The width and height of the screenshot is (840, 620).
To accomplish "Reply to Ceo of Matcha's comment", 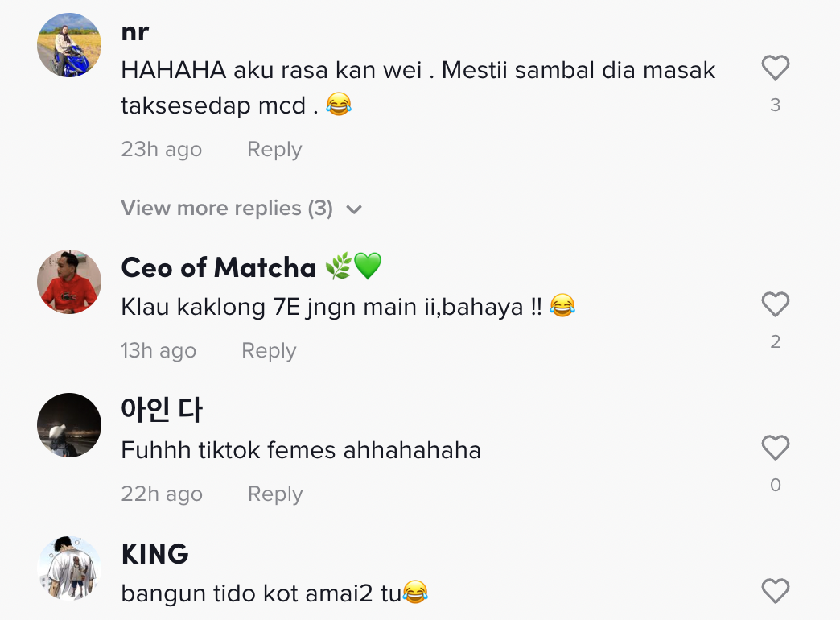I will click(x=269, y=351).
